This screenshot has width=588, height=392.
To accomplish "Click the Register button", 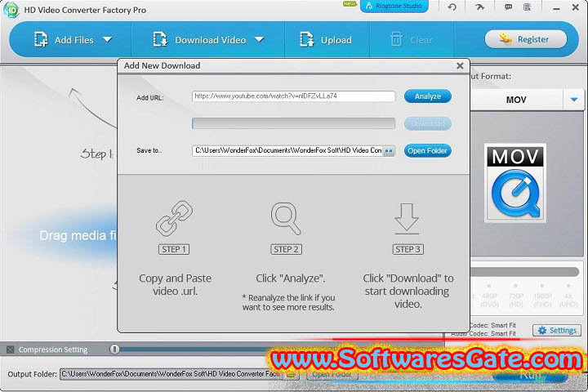I will tap(526, 39).
